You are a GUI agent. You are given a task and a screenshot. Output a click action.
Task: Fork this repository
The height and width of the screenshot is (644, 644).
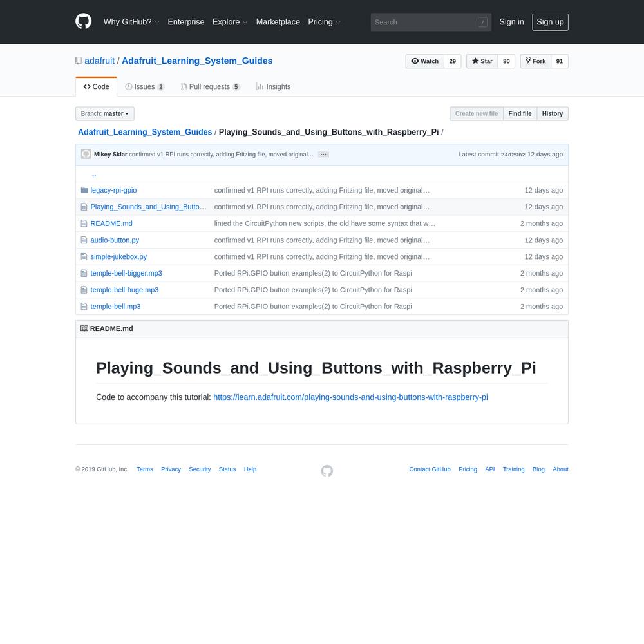click(x=536, y=61)
